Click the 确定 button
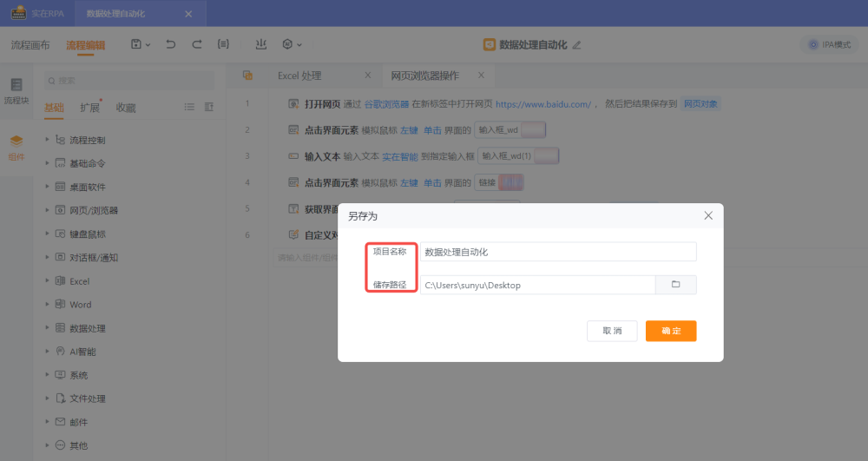Image resolution: width=868 pixels, height=461 pixels. click(670, 331)
